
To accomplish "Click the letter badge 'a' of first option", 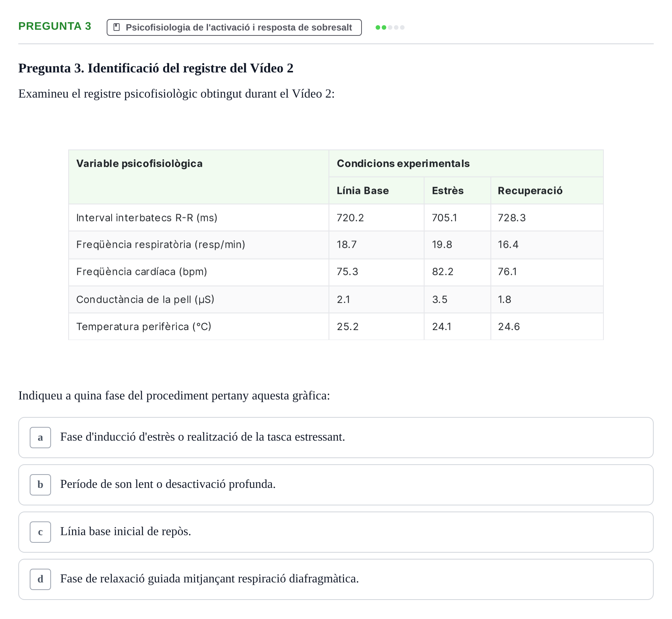I will pyautogui.click(x=40, y=438).
